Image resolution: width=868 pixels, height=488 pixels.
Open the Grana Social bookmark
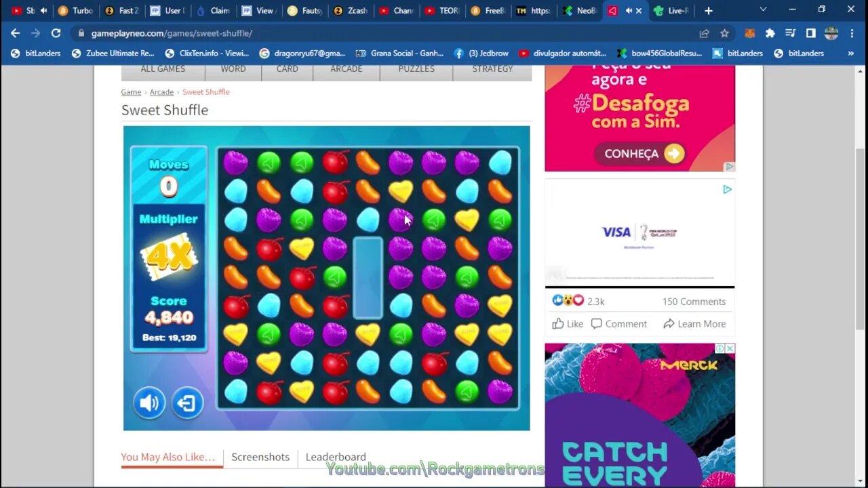point(399,53)
